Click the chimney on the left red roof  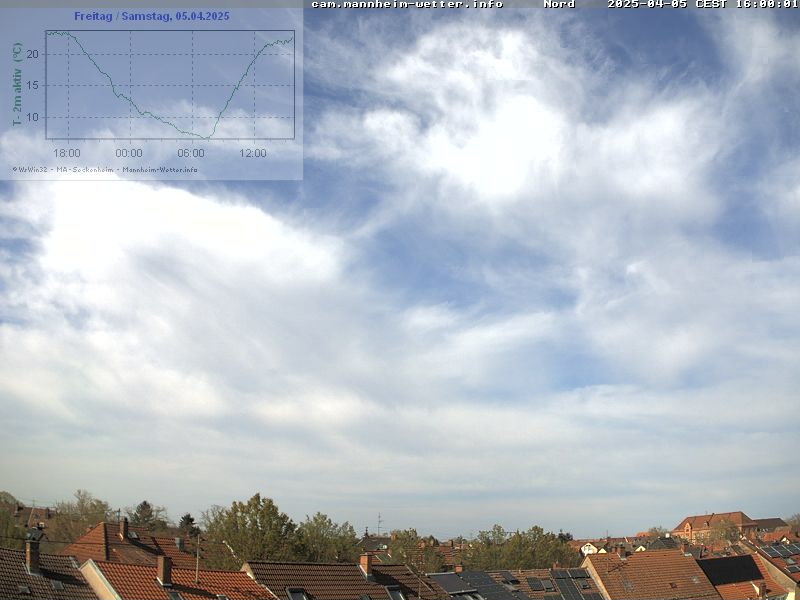[32, 555]
